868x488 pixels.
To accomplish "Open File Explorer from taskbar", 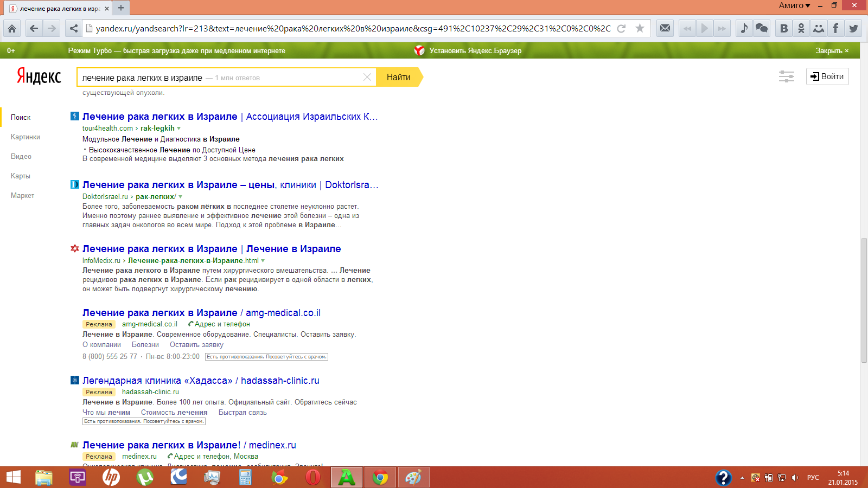I will (x=44, y=477).
